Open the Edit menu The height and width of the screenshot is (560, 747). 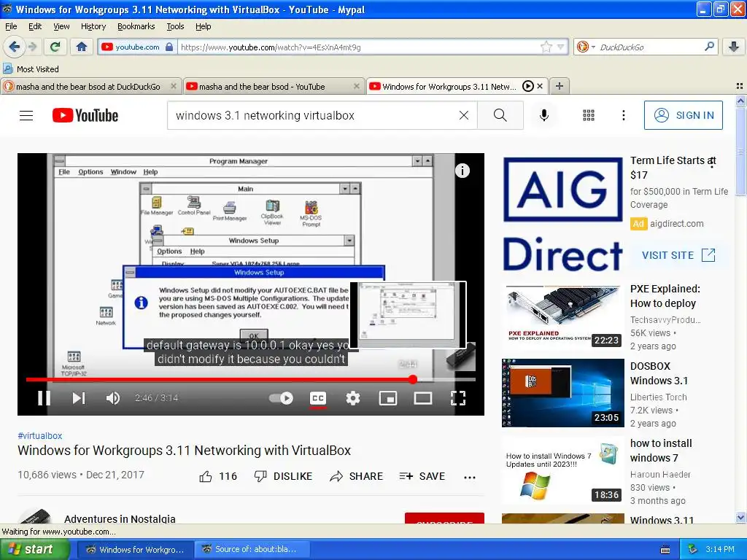click(35, 26)
